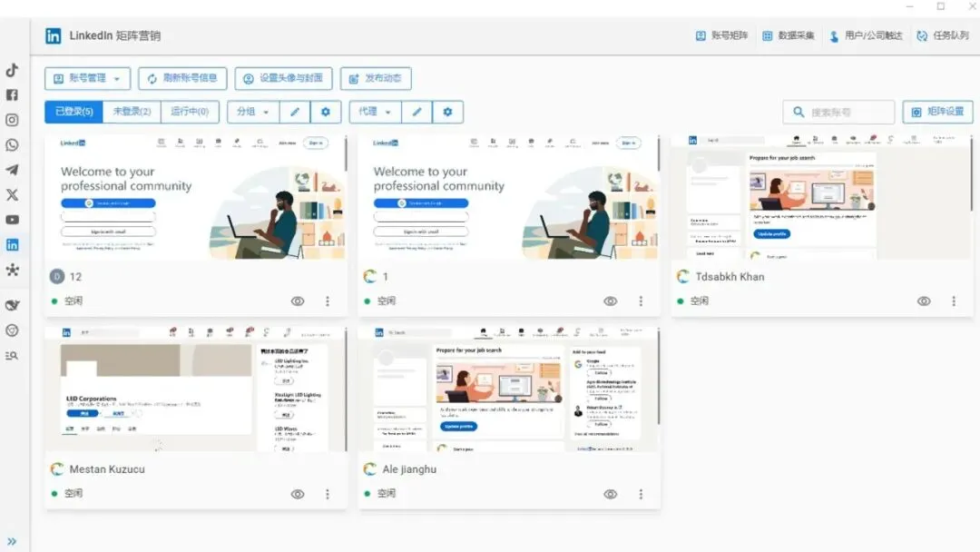The height and width of the screenshot is (552, 980).
Task: Open the TikTok module in the sidebar
Action: tap(12, 70)
